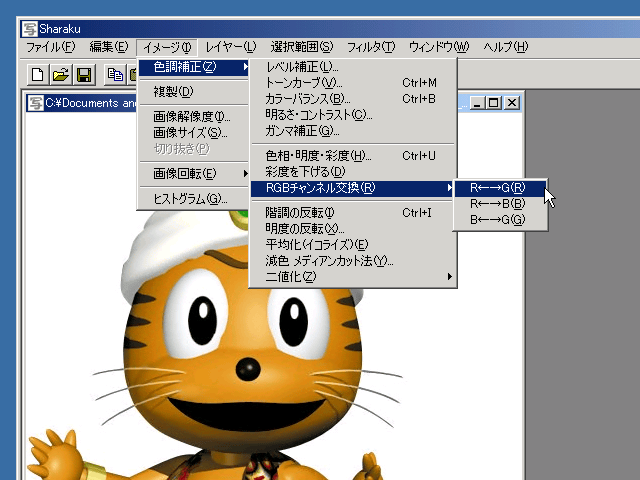Choose カラーバランス(B)...
This screenshot has height=480, width=640.
point(353,99)
